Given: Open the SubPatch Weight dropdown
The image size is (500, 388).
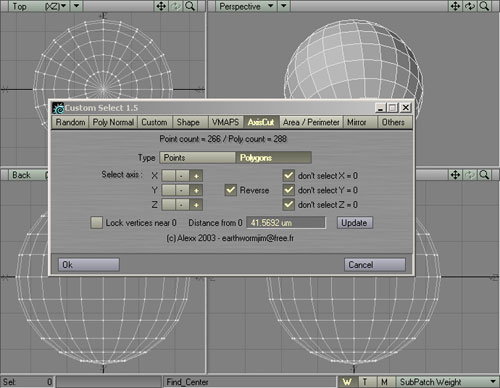Looking at the screenshot, I should click(448, 382).
